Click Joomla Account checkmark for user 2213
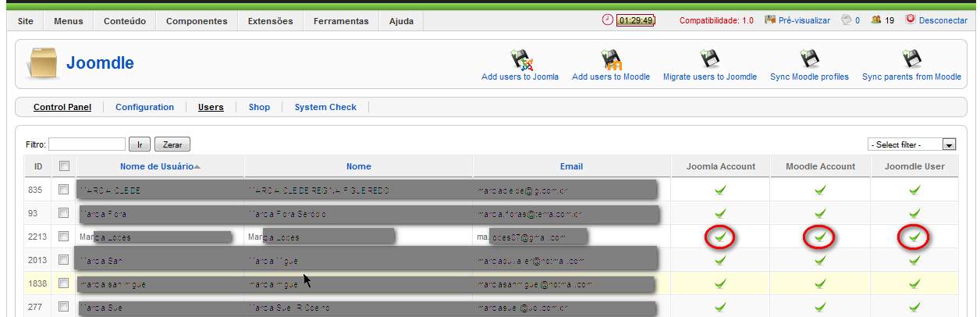This screenshot has width=980, height=317. click(x=721, y=236)
